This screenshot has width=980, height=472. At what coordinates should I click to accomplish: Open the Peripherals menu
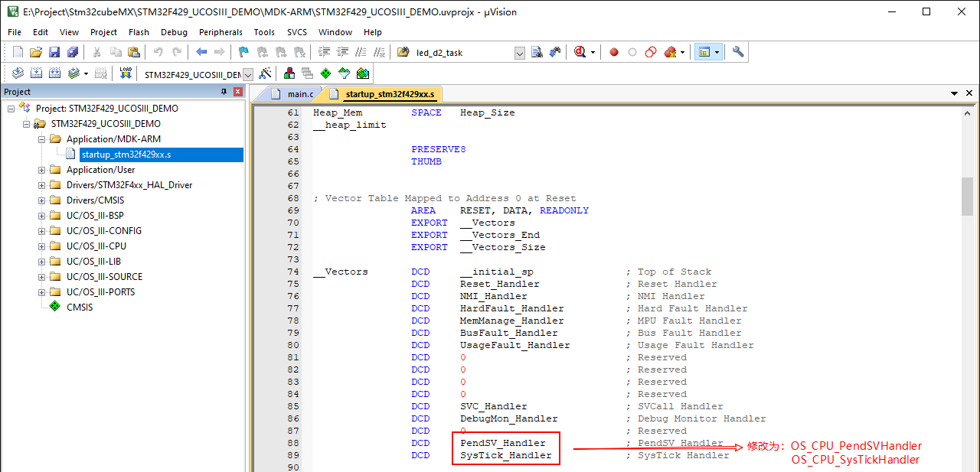pos(220,32)
